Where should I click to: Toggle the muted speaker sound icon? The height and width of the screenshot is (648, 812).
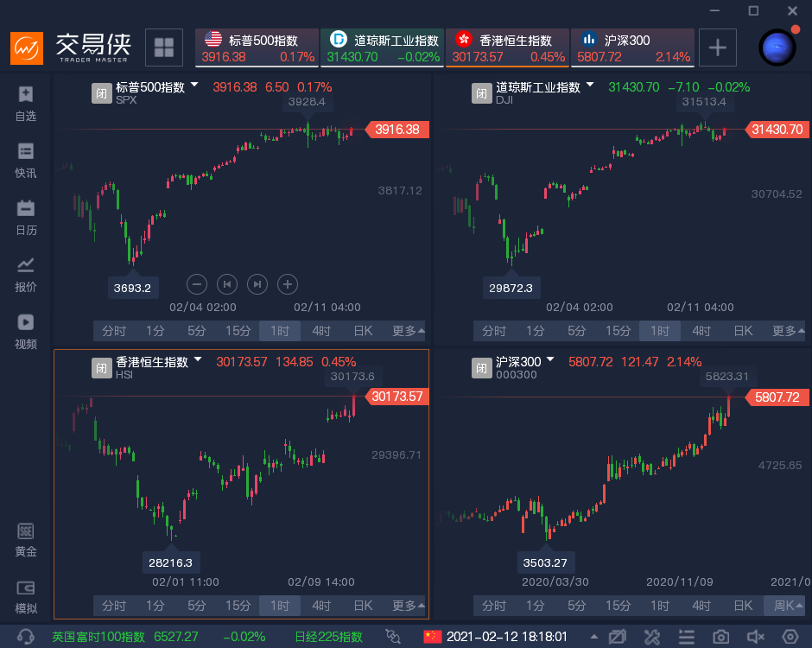(x=756, y=636)
